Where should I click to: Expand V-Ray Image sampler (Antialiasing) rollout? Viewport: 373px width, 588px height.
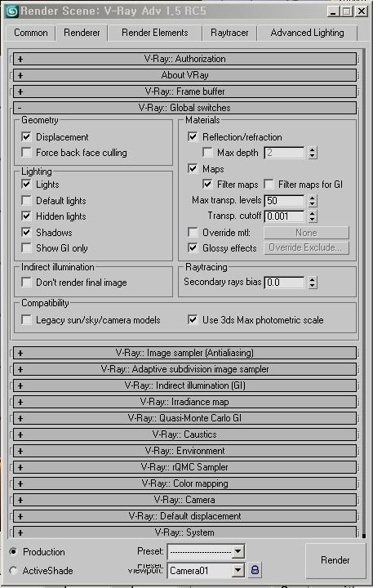pos(184,353)
